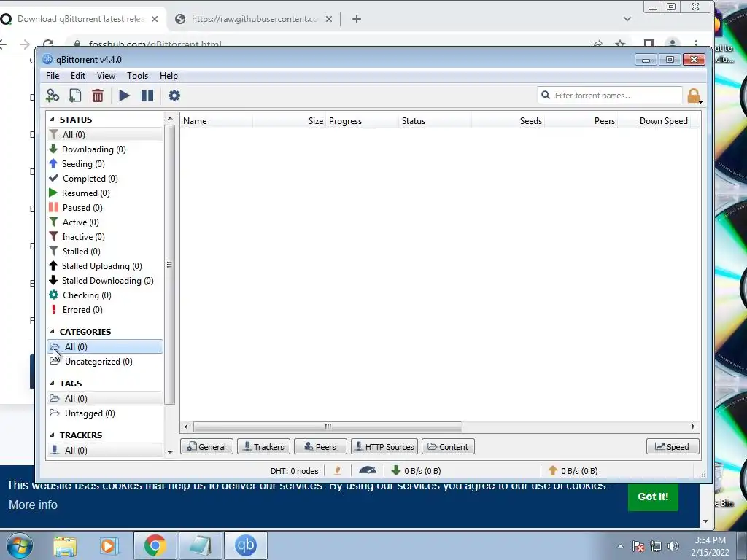Screen dimensions: 747x560
Task: Collapse the TRACKERS section
Action: [x=52, y=435]
